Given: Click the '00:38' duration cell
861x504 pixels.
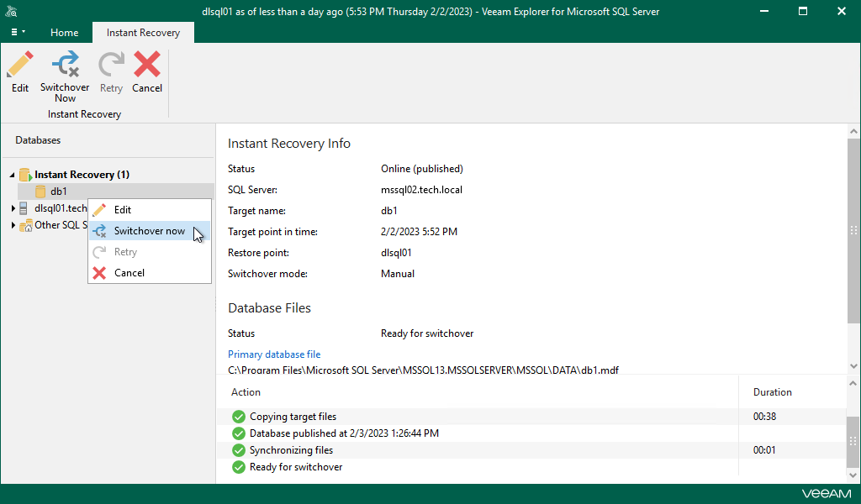Looking at the screenshot, I should pos(764,417).
